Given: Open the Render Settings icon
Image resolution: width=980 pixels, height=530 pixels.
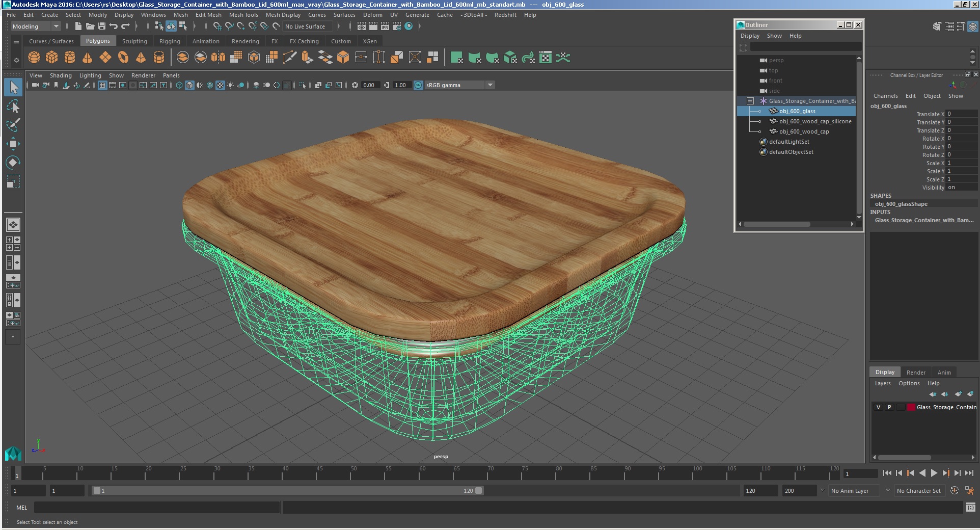Looking at the screenshot, I should pyautogui.click(x=396, y=26).
